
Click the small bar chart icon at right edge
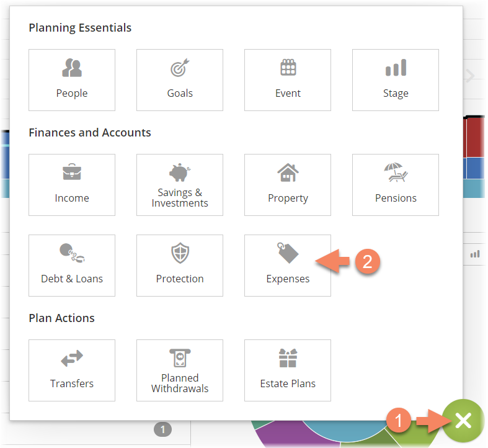[475, 254]
